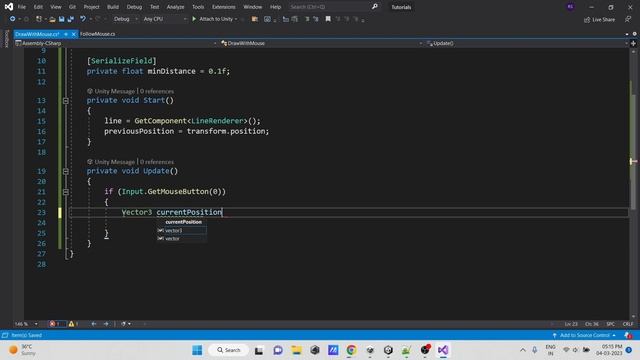
Task: Collapse the if GetMouseButton block
Action: pos(66,191)
